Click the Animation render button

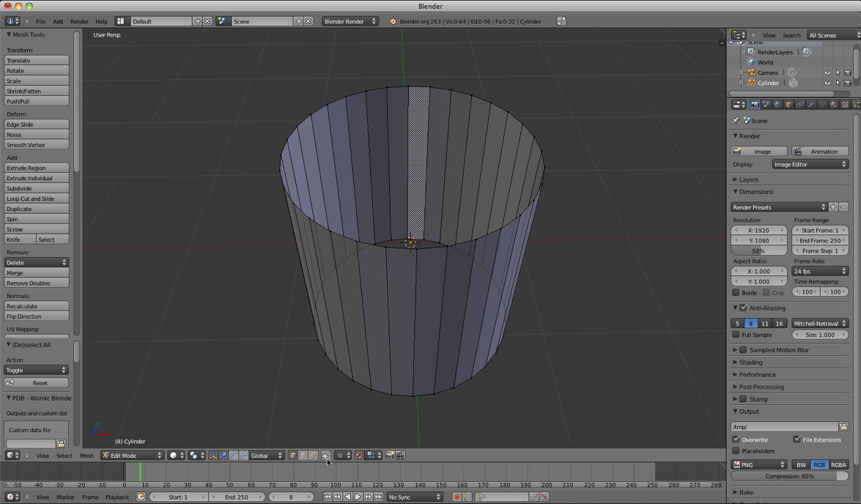pos(820,151)
